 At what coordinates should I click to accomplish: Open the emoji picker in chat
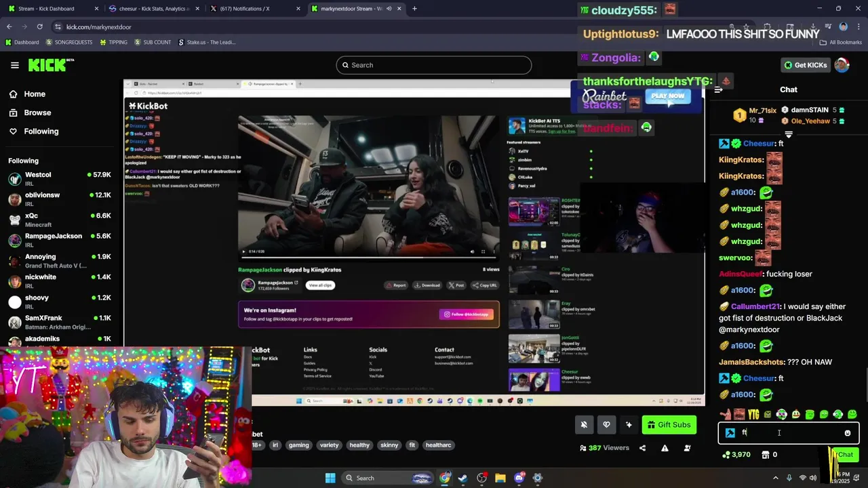click(x=848, y=433)
